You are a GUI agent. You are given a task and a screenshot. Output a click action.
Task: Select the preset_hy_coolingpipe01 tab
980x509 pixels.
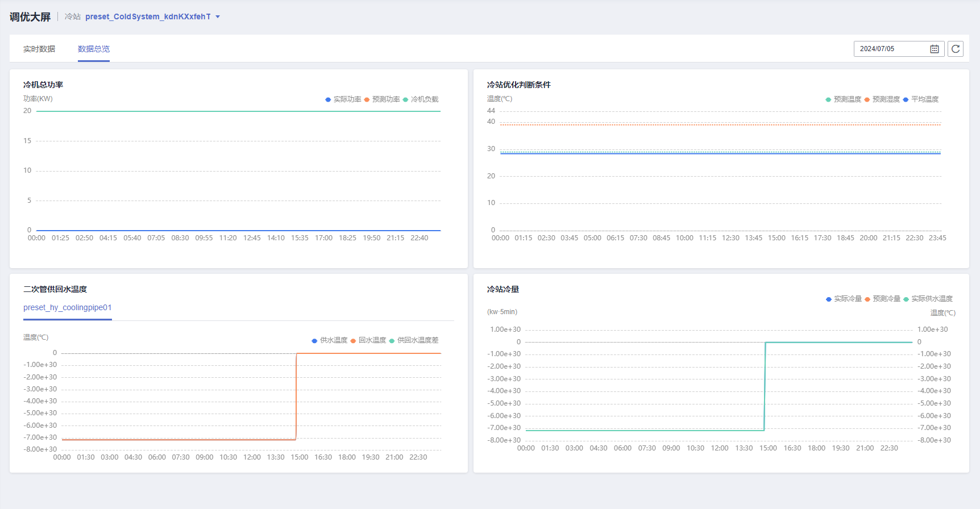68,307
